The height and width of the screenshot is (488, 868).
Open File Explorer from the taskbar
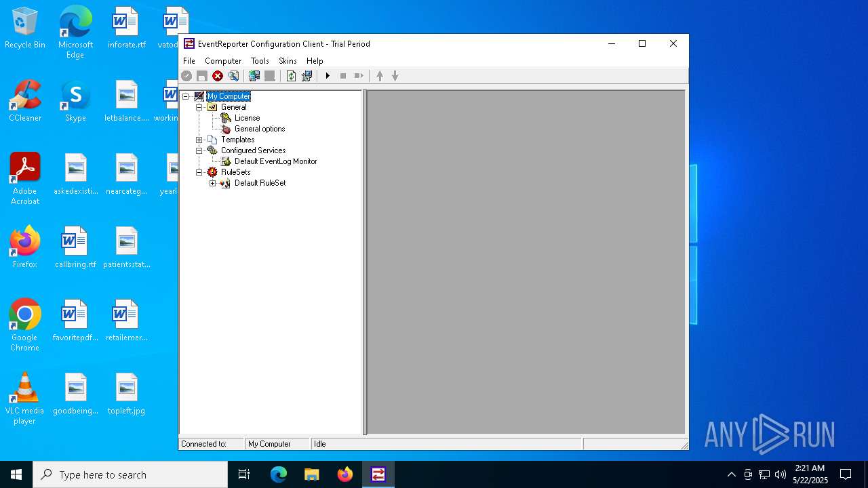tap(311, 474)
